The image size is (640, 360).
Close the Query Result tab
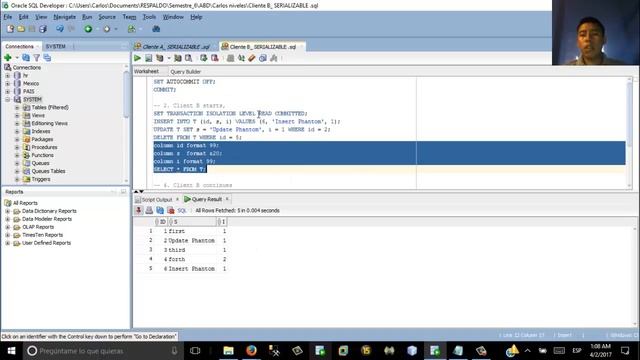click(x=227, y=199)
